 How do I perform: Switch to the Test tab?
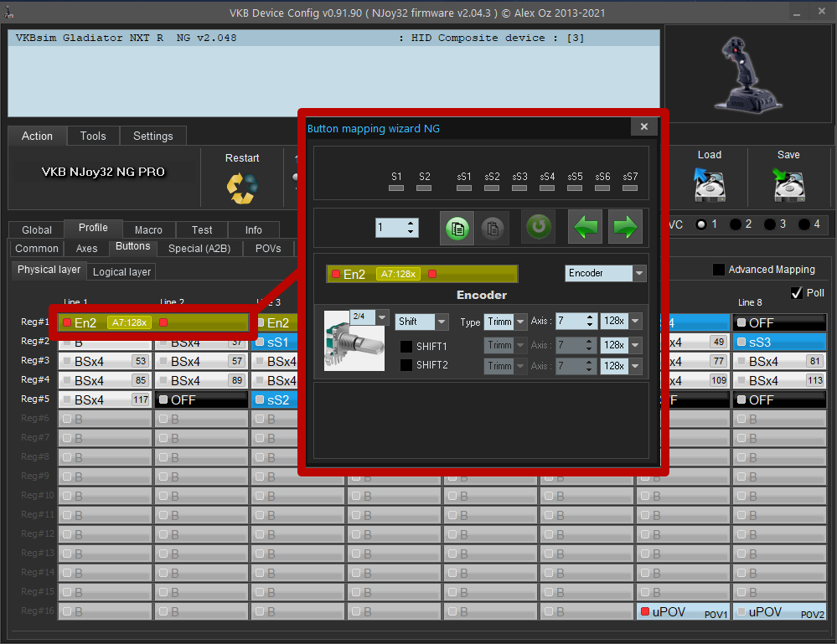click(202, 230)
